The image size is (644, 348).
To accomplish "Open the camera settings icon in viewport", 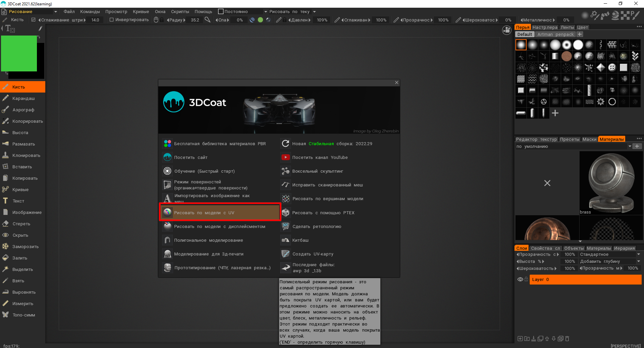I will (507, 30).
